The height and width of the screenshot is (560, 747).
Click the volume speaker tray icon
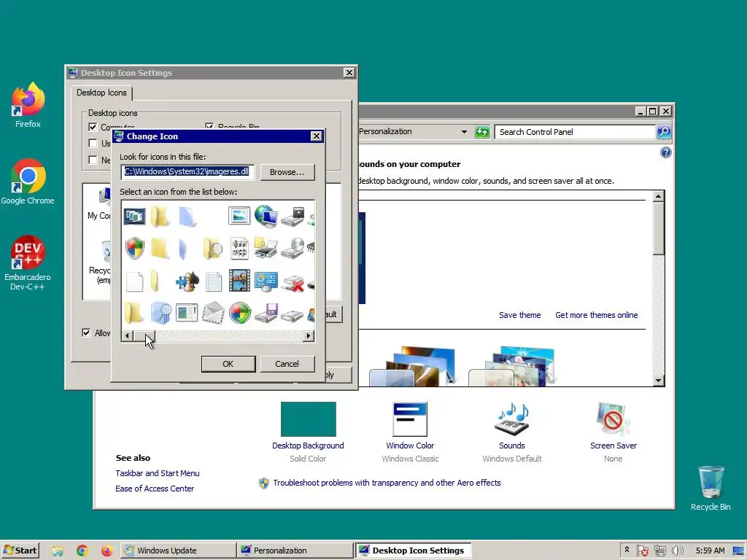pos(677,551)
